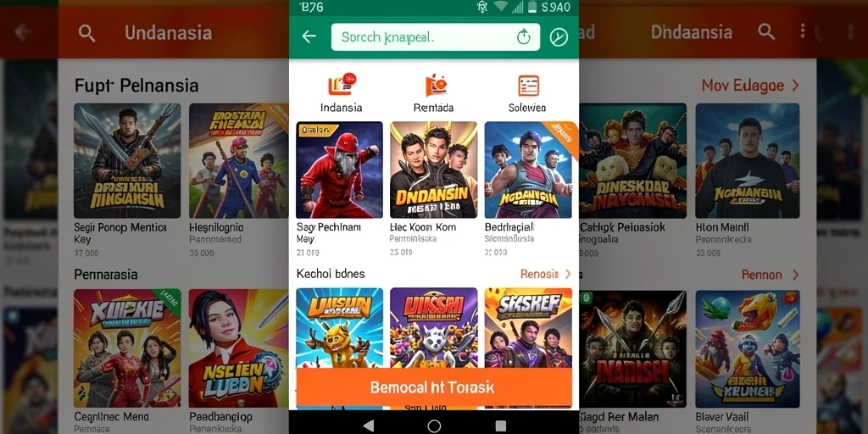Click the 'Catkgk Pelaasiok' game title
Image resolution: width=868 pixels, height=434 pixels.
click(x=623, y=227)
